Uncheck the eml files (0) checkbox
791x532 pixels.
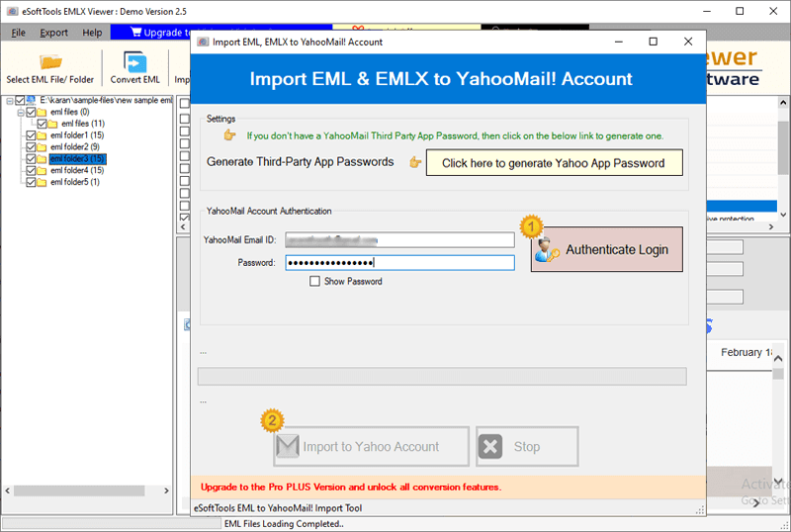(x=31, y=112)
